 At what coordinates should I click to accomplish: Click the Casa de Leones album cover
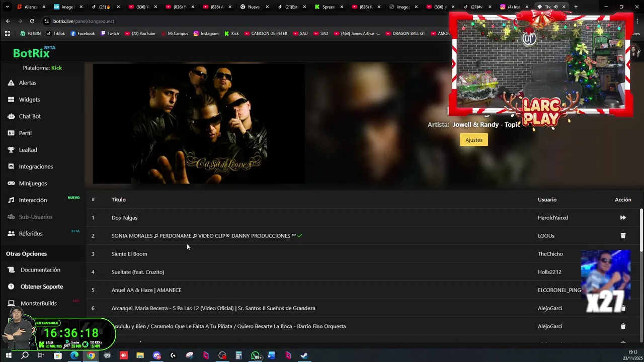pos(199,124)
